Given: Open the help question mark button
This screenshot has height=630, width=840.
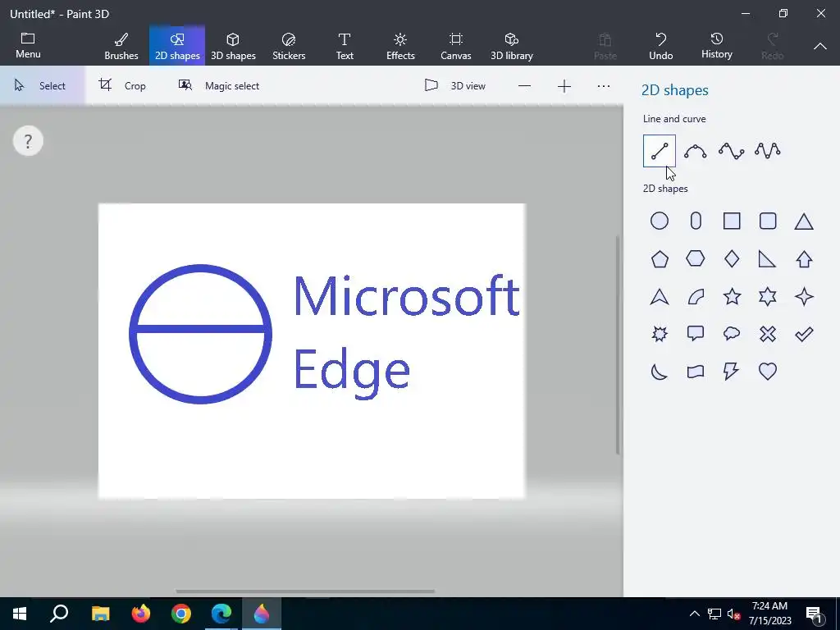Looking at the screenshot, I should click(28, 141).
